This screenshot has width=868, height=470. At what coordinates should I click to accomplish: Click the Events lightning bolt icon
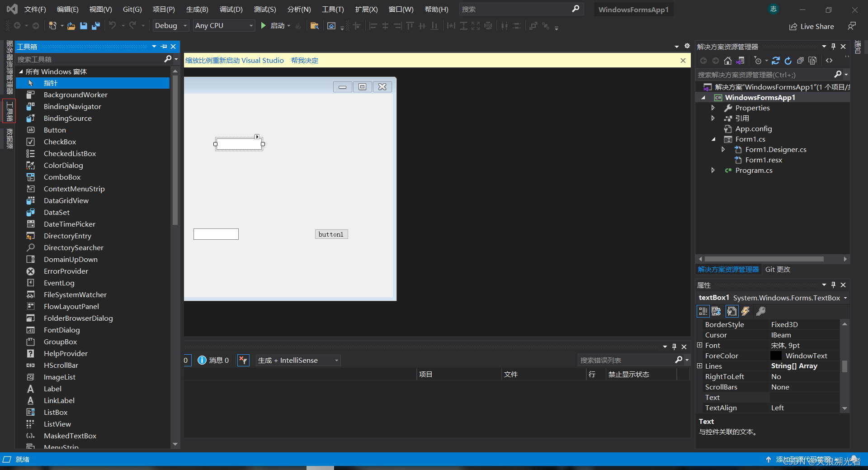click(746, 311)
